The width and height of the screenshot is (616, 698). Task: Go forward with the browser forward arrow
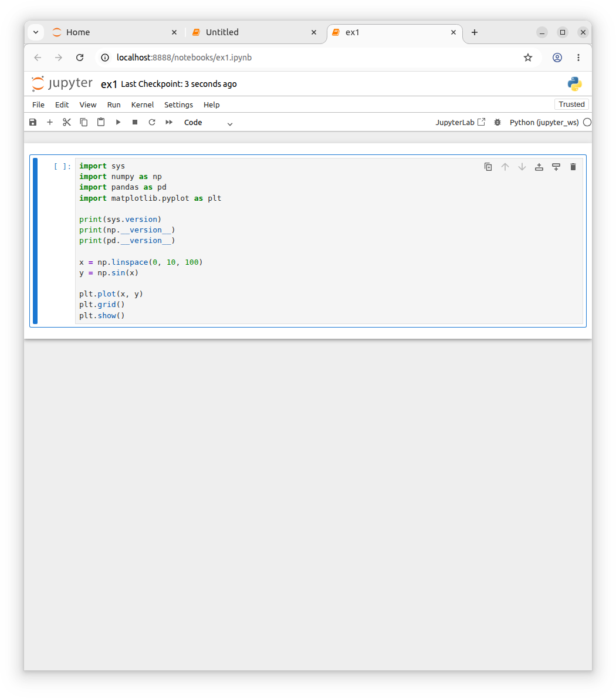[x=59, y=58]
